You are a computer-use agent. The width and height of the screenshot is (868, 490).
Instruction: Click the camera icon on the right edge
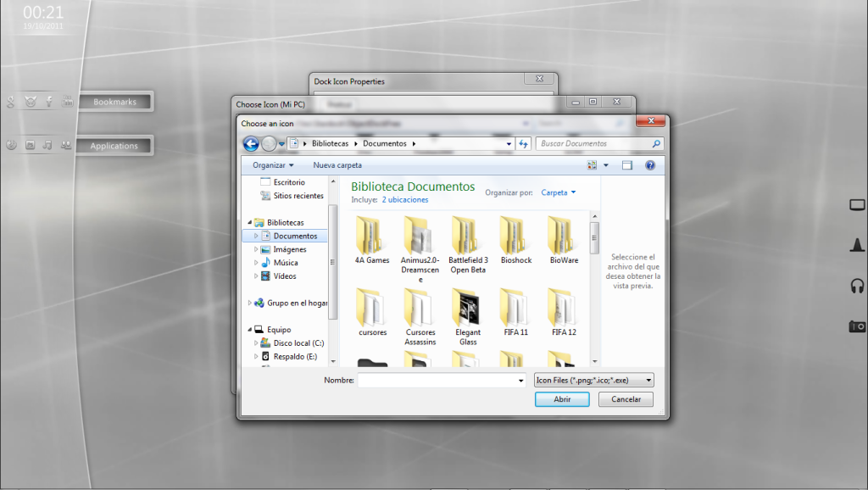pyautogui.click(x=857, y=326)
